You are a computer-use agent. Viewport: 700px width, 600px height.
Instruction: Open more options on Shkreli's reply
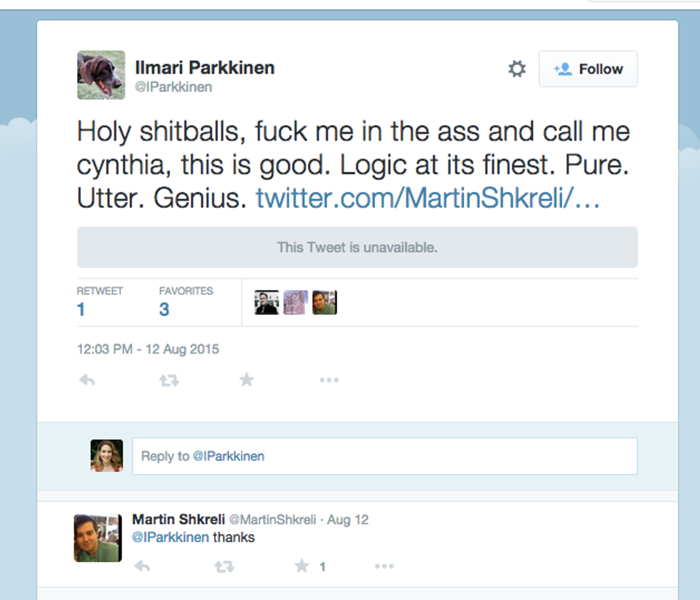coord(384,566)
